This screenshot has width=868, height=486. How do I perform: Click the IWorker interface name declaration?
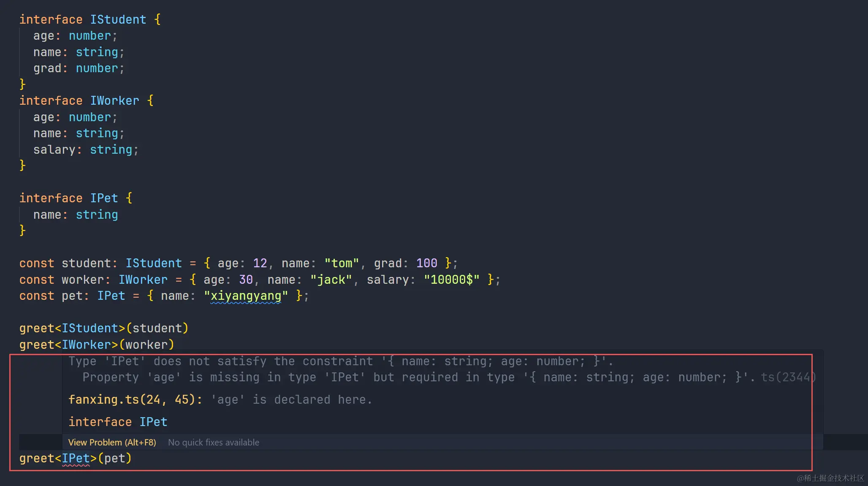pyautogui.click(x=114, y=100)
